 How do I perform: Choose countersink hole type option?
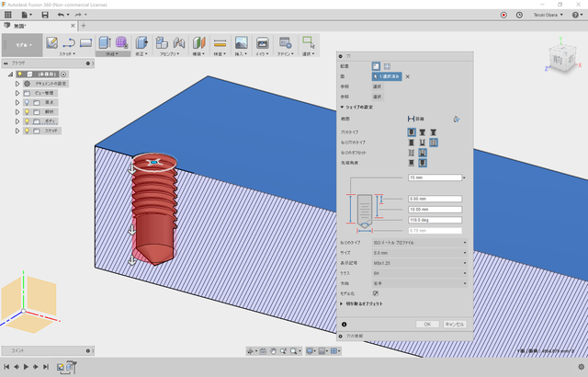point(433,132)
